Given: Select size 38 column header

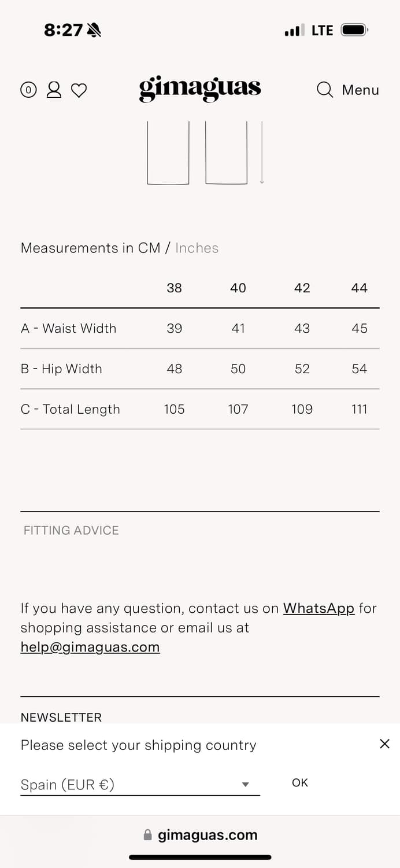Looking at the screenshot, I should (174, 288).
